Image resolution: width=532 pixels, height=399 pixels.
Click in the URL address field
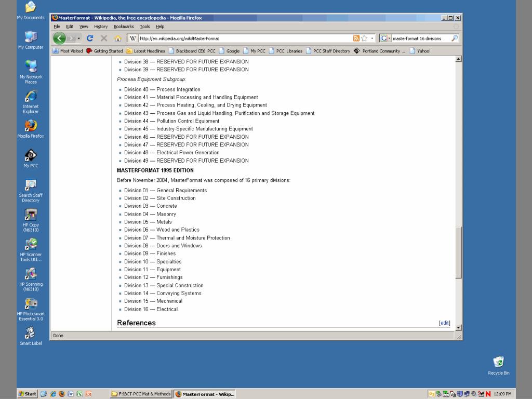click(245, 38)
